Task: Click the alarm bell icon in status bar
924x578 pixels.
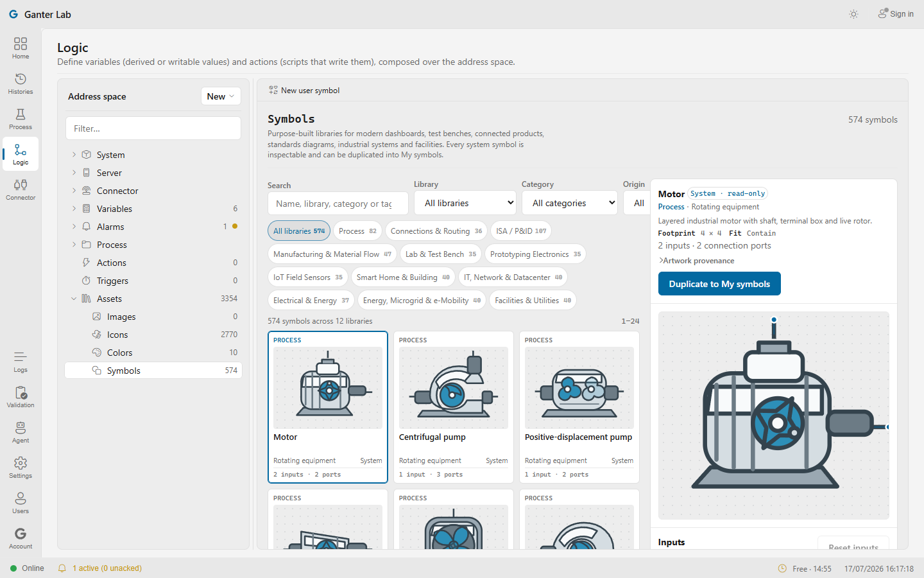Action: pos(62,568)
